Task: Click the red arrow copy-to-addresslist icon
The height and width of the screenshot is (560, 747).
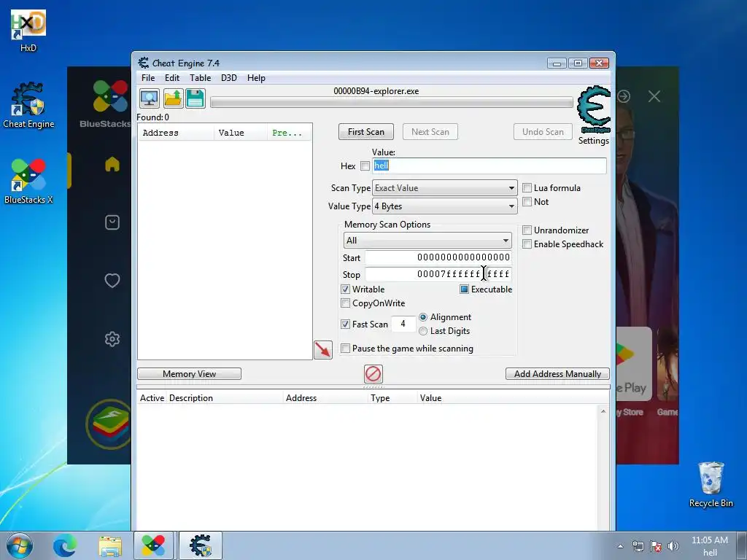Action: [x=323, y=350]
